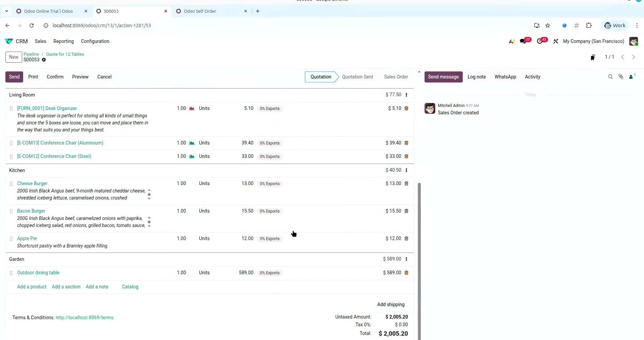The image size is (644, 340).
Task: Open the Living Room section options menu
Action: click(406, 95)
